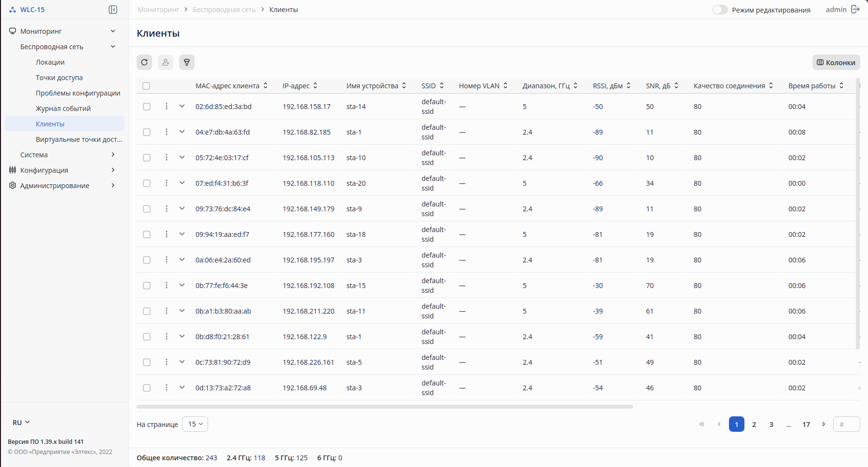Open the RU language selector
Image resolution: width=868 pixels, height=467 pixels.
[21, 423]
